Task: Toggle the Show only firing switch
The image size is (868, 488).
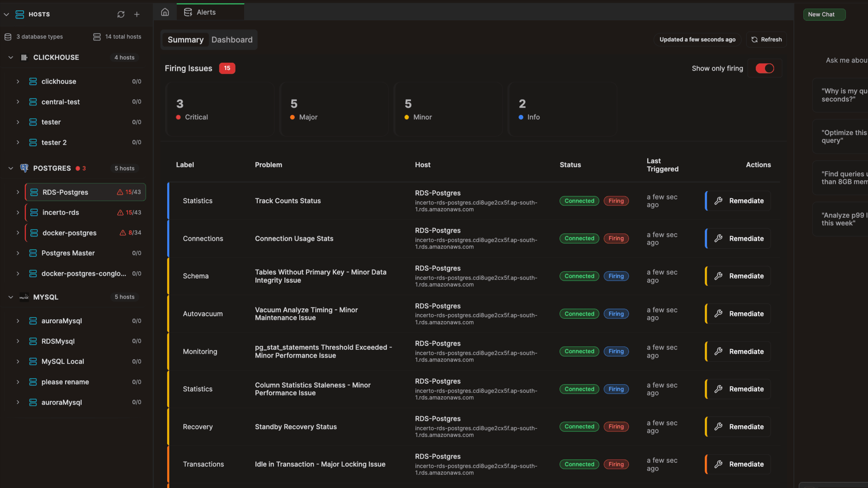Action: (x=765, y=68)
